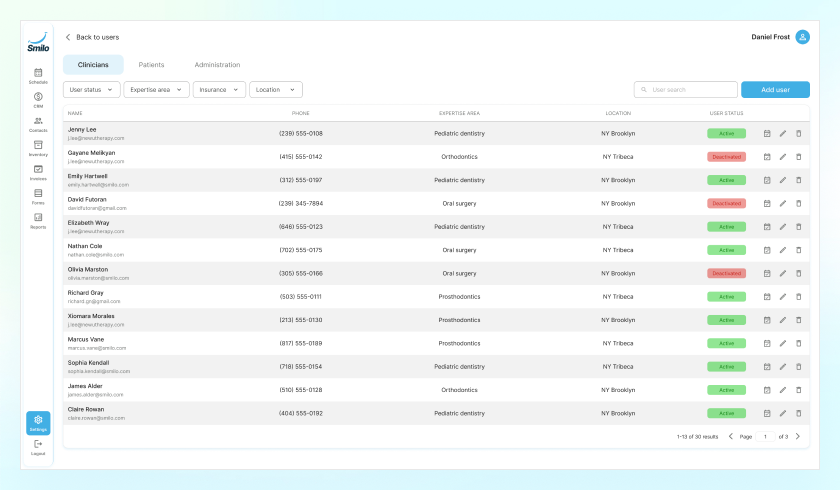The image size is (840, 490).
Task: Click Deactivated badge for David Futoran
Action: click(x=726, y=203)
